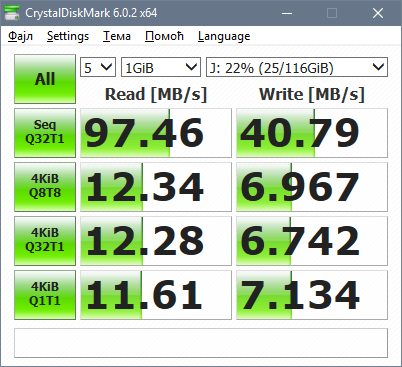Viewport: 402px width, 367px height.
Task: Open the test size dropdown showing 1GiB
Action: [161, 67]
